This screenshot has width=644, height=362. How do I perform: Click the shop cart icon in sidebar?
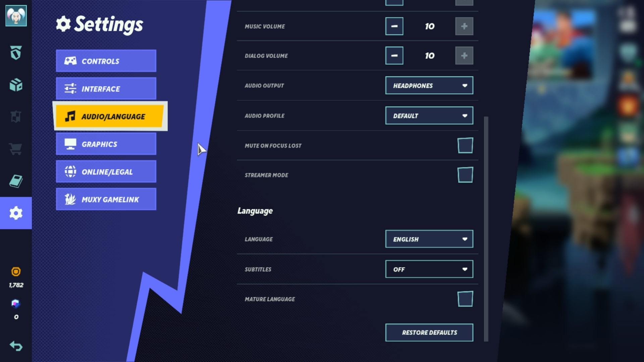coord(16,148)
